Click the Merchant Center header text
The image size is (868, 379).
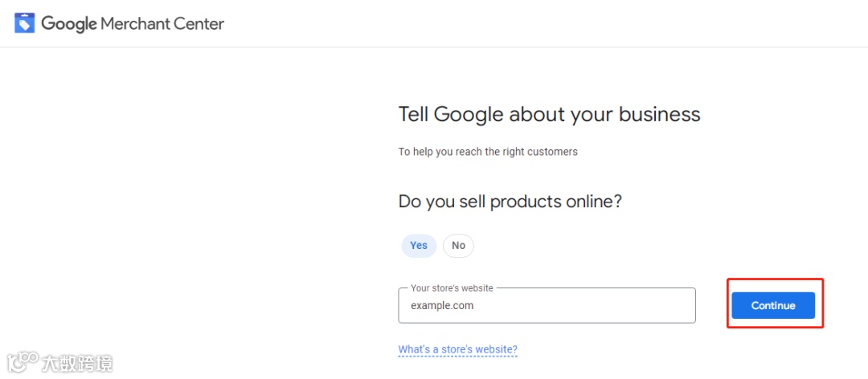[162, 23]
